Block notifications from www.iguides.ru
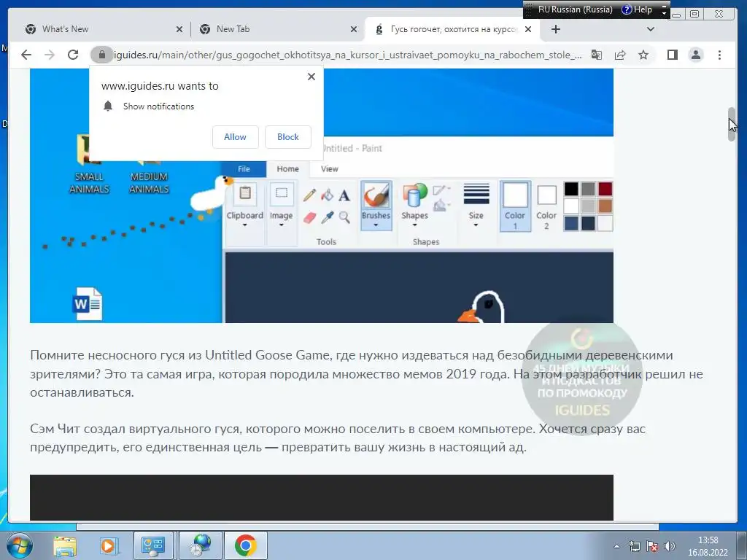 [x=287, y=136]
